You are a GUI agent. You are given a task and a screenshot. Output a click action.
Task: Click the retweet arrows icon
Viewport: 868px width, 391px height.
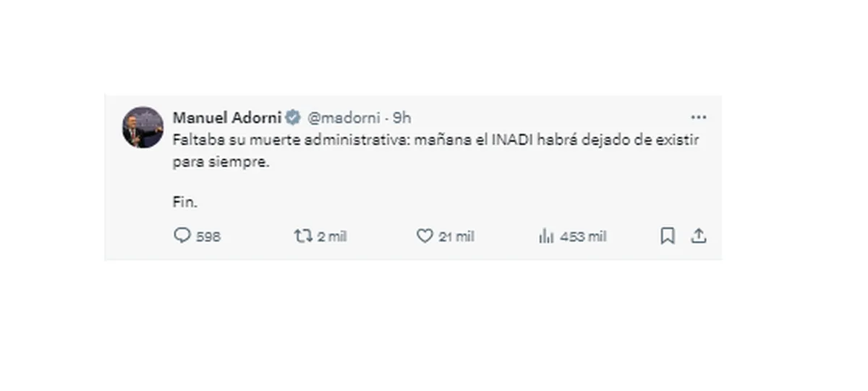point(302,235)
